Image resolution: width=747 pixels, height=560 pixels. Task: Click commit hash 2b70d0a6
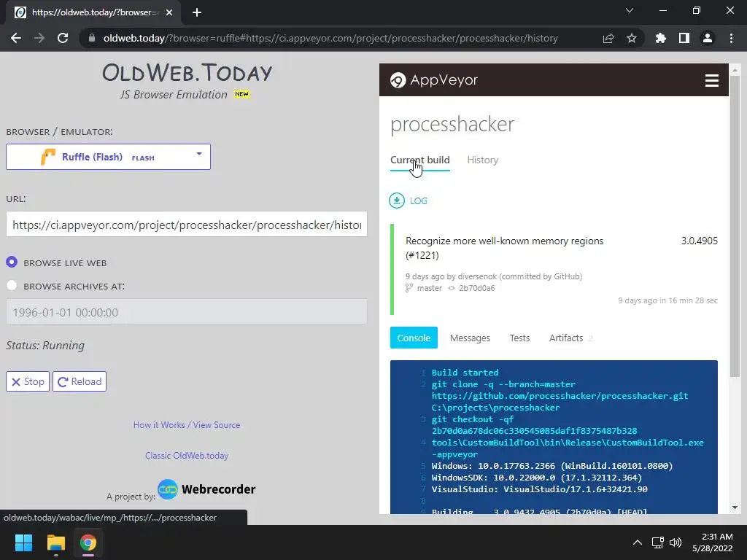pos(476,288)
